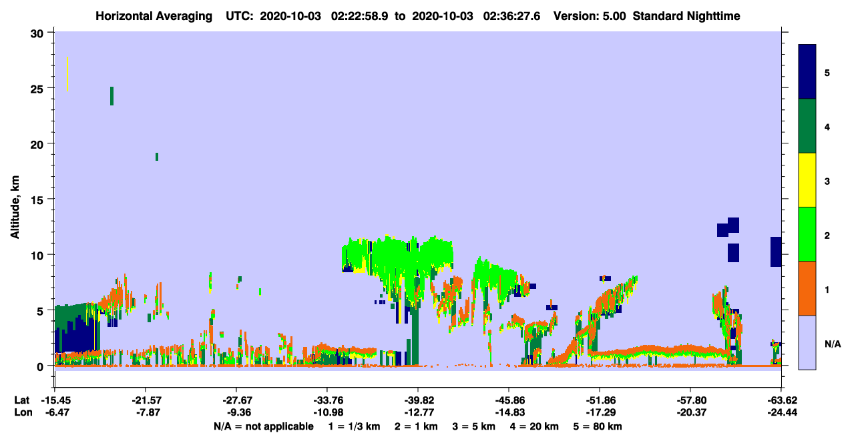Click the yellow colorbar segment labeled 3
The height and width of the screenshot is (445, 868).
tap(807, 180)
